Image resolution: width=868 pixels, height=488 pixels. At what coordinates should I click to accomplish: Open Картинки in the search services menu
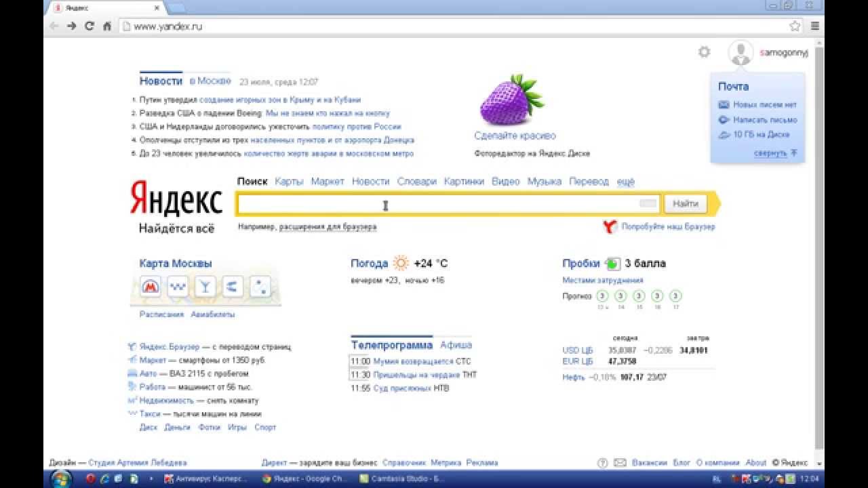[x=464, y=182]
